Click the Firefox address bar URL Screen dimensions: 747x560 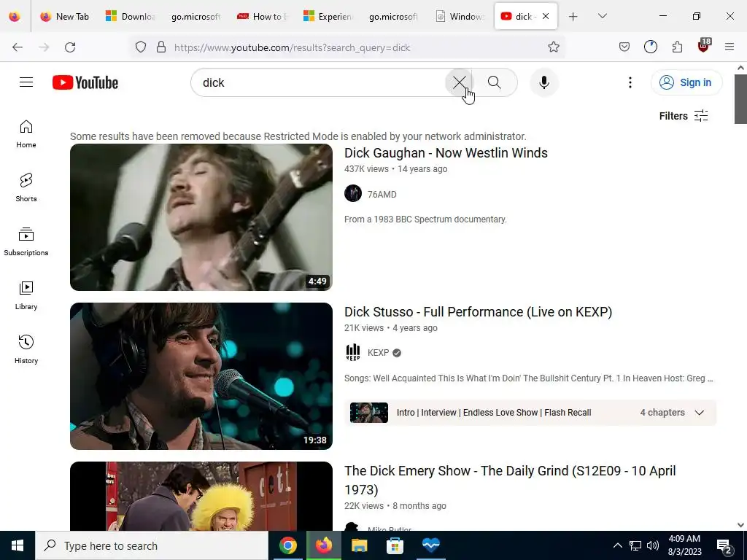(292, 47)
